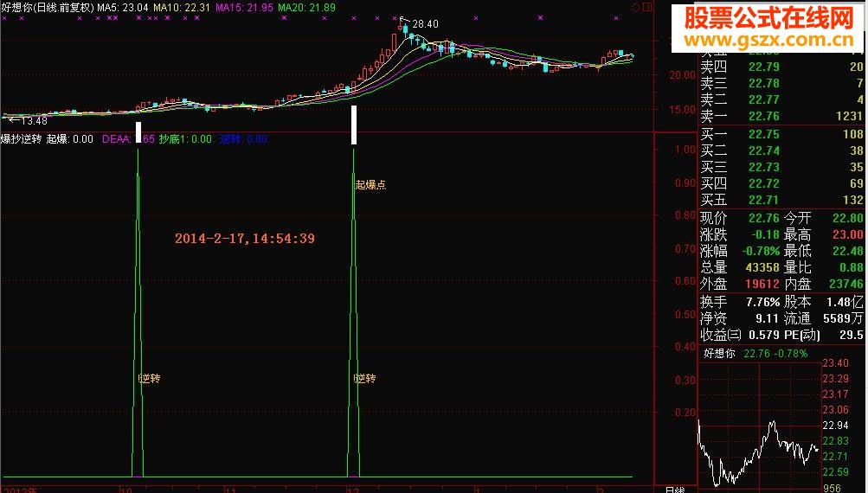Viewport: 868px width, 493px height.
Task: Click the 外盘 19612 value
Action: click(762, 284)
